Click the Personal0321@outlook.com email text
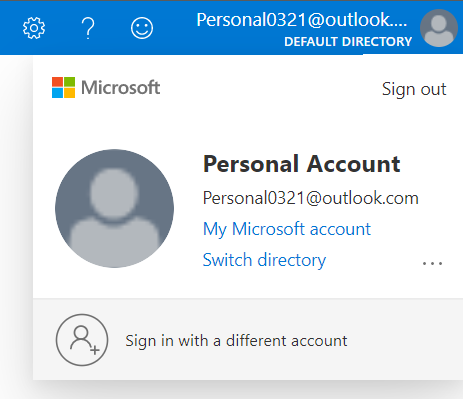This screenshot has width=463, height=399. tap(311, 198)
